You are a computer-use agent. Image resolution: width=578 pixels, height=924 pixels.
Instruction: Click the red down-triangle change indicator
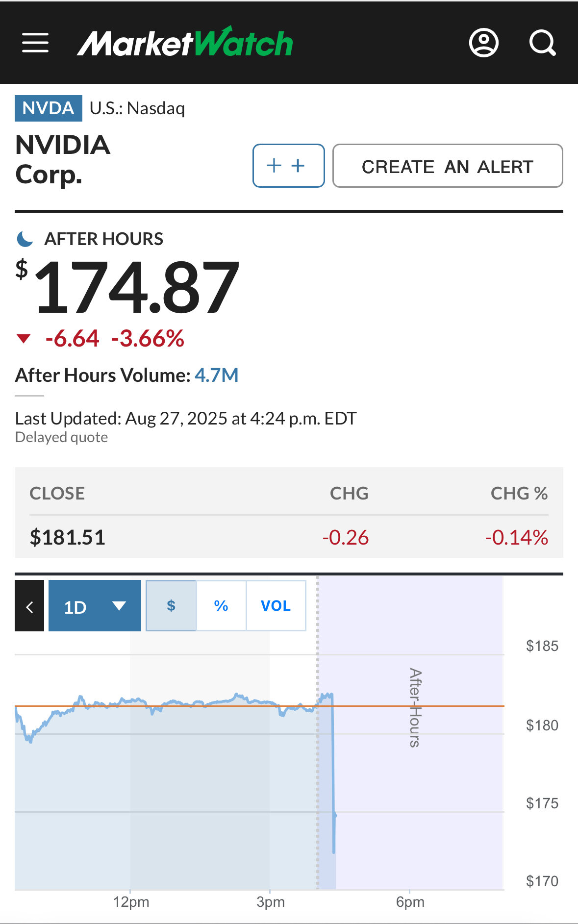(24, 339)
